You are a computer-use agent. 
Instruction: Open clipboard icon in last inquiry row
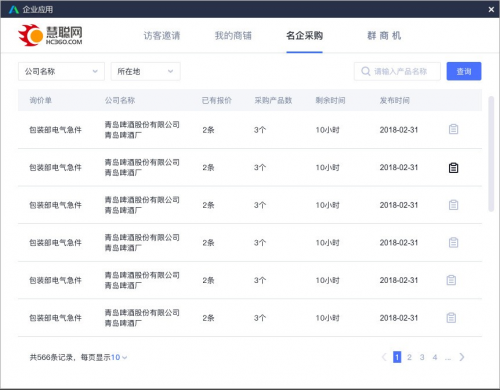tap(451, 318)
